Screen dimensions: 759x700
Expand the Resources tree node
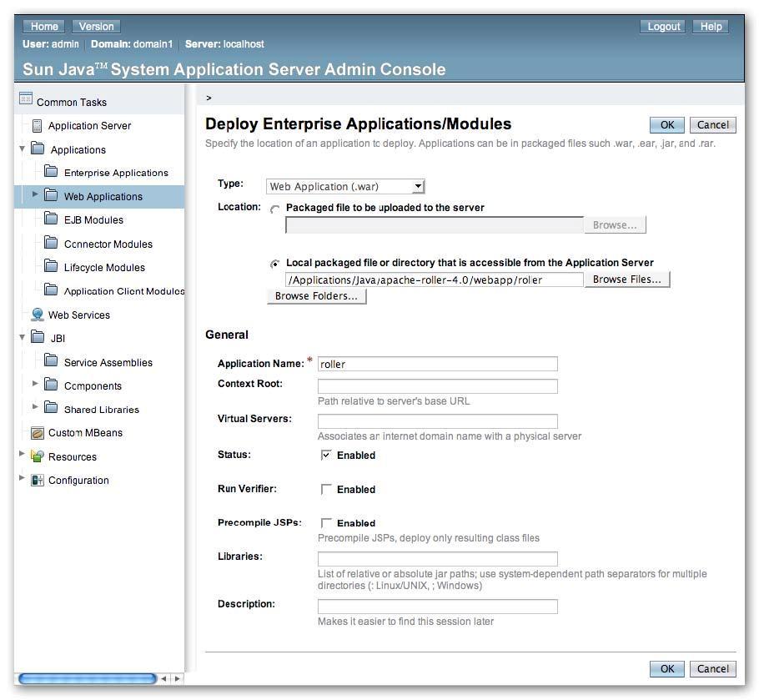22,454
